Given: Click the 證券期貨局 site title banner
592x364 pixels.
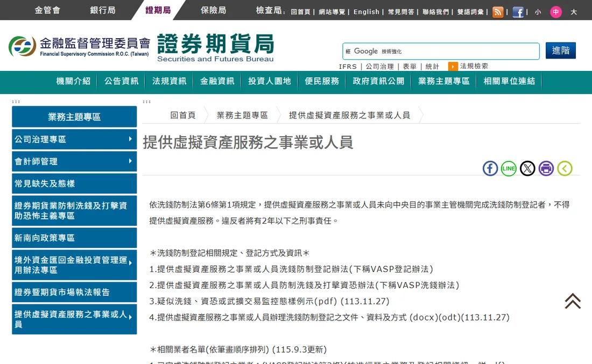Looking at the screenshot, I should point(216,47).
